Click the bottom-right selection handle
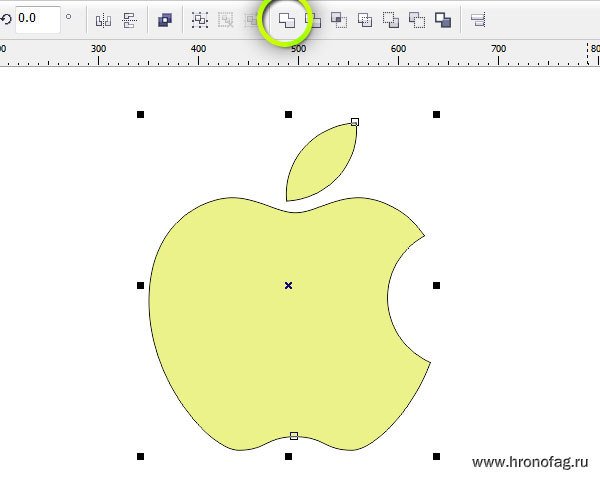 pos(436,456)
